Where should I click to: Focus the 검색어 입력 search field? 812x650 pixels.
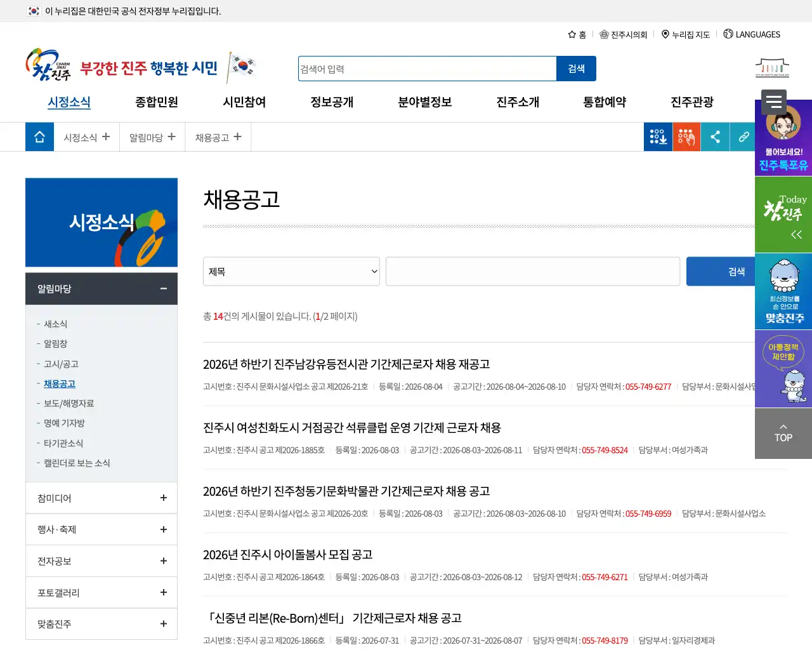428,69
